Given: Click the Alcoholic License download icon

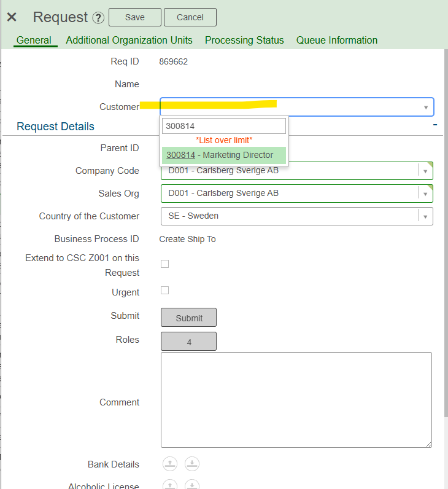Looking at the screenshot, I should click(192, 485).
